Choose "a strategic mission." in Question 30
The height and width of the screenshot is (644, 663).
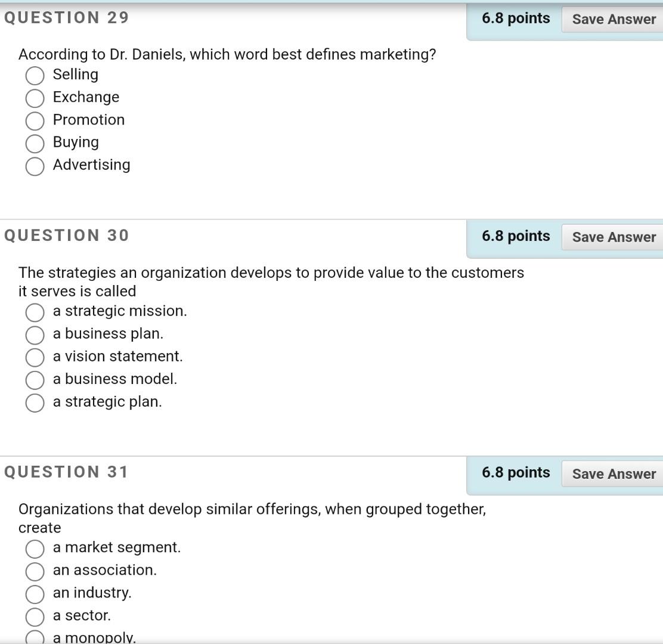35,312
